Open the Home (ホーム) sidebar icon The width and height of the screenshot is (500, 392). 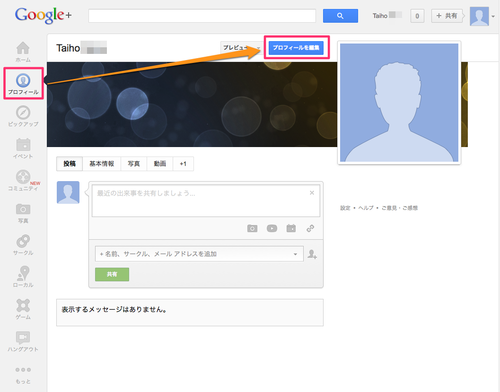pyautogui.click(x=23, y=52)
